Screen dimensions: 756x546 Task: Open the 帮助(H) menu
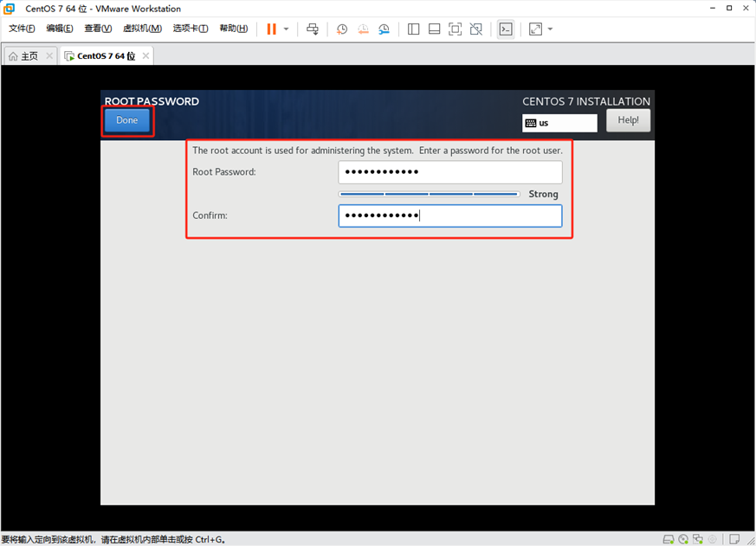233,29
